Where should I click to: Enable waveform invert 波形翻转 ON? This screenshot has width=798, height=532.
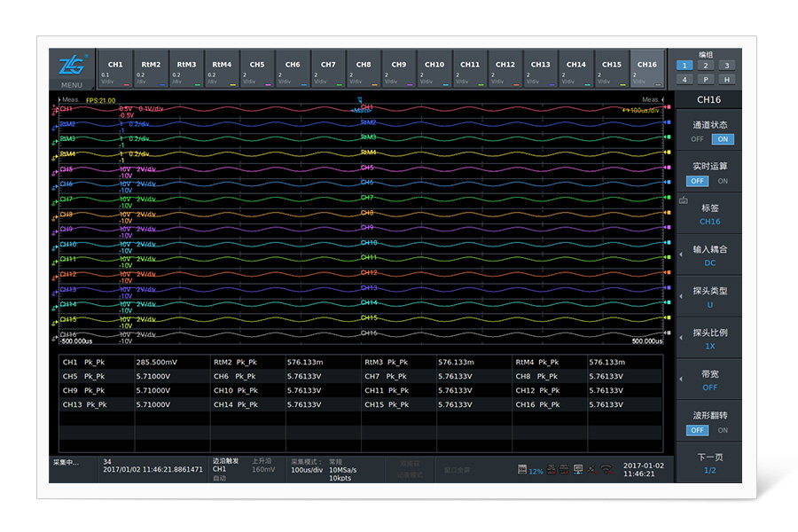click(x=723, y=430)
